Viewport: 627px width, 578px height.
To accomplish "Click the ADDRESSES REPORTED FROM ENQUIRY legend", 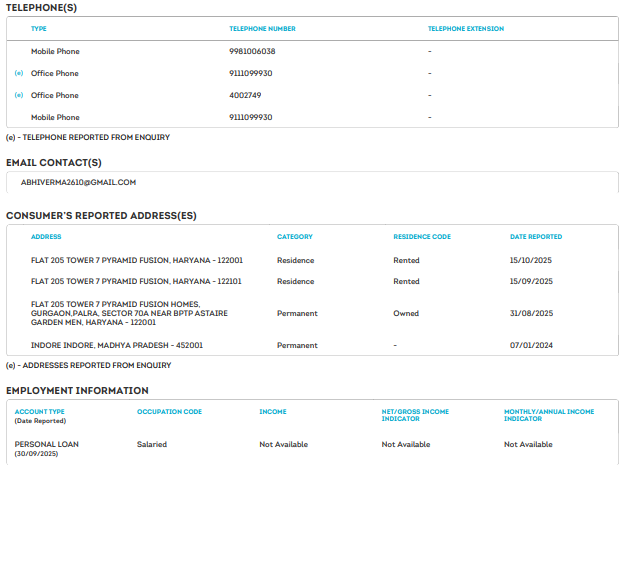I will pyautogui.click(x=88, y=365).
